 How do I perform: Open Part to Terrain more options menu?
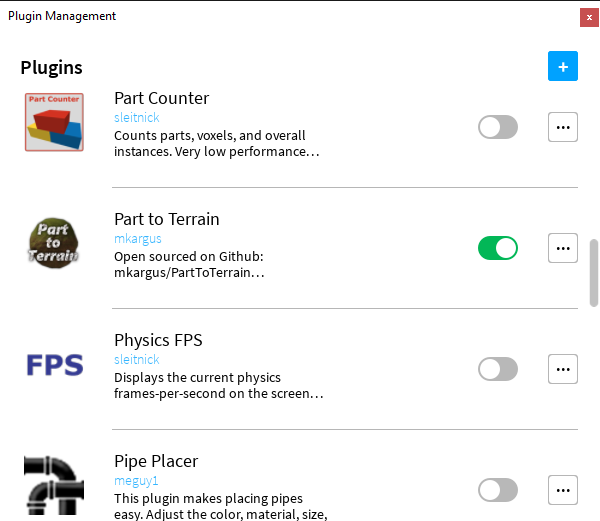pos(563,248)
